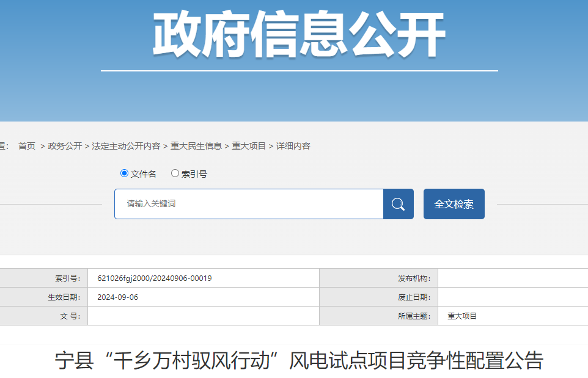
Task: Click the 政府信息公开 banner heading
Action: pos(294,31)
